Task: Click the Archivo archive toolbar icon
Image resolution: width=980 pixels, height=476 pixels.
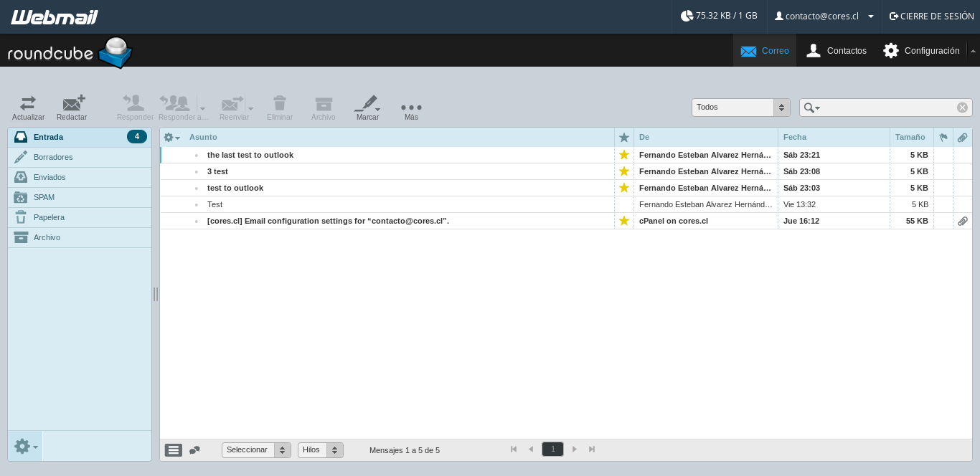Action: tap(323, 108)
